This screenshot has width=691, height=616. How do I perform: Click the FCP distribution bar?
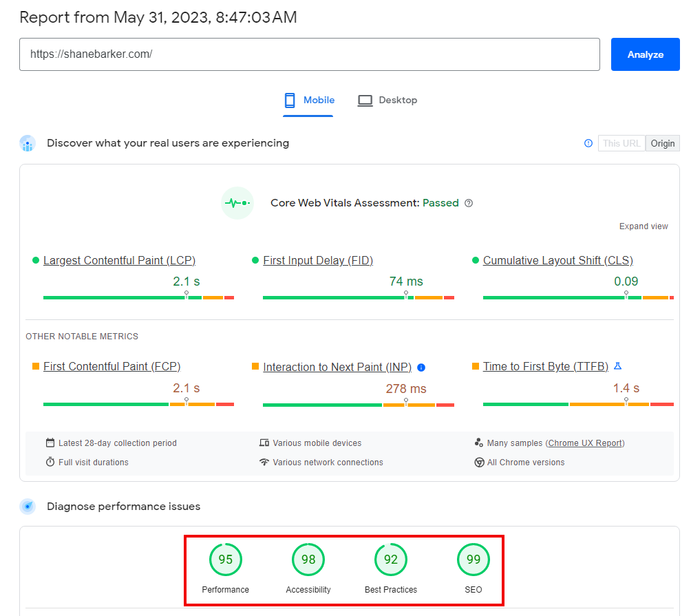[x=138, y=404]
